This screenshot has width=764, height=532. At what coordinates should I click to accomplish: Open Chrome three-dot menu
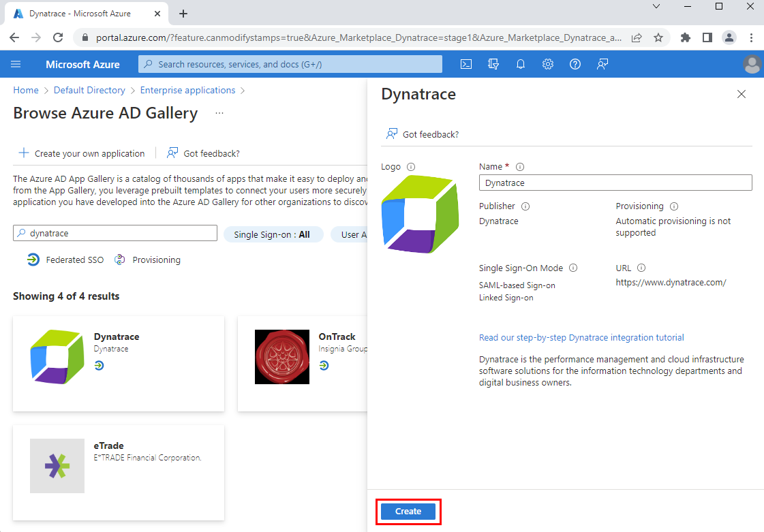click(x=751, y=37)
